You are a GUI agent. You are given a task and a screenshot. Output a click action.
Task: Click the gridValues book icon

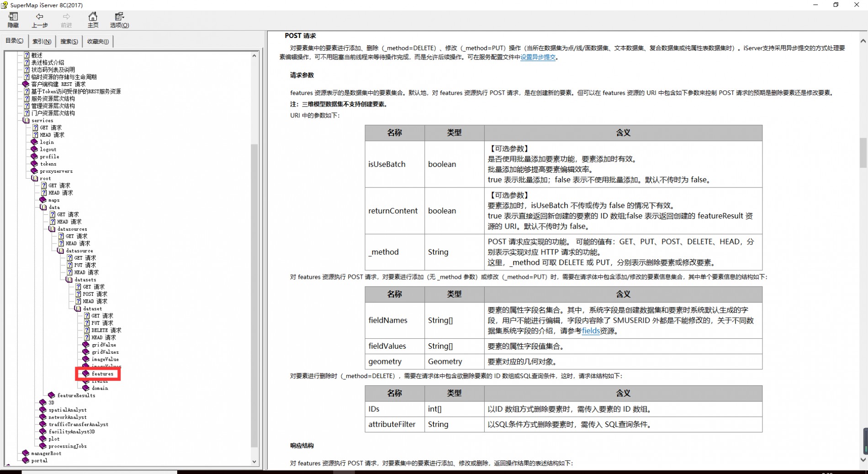coord(86,352)
